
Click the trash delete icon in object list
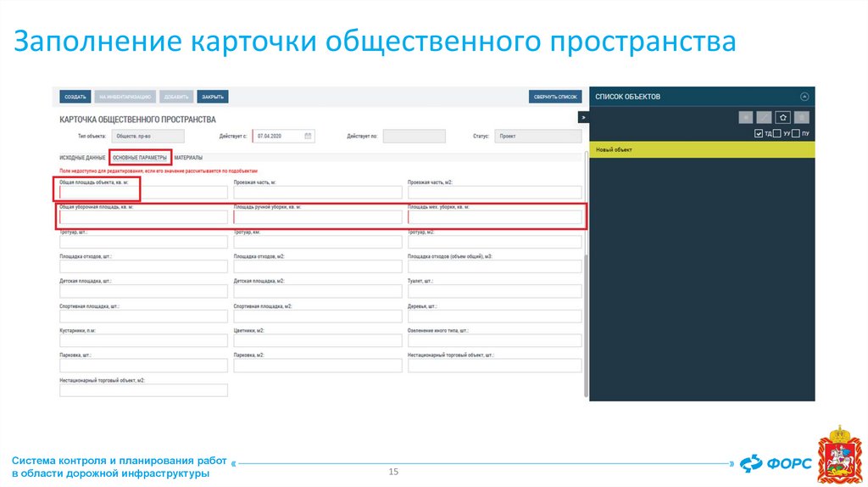pos(802,117)
